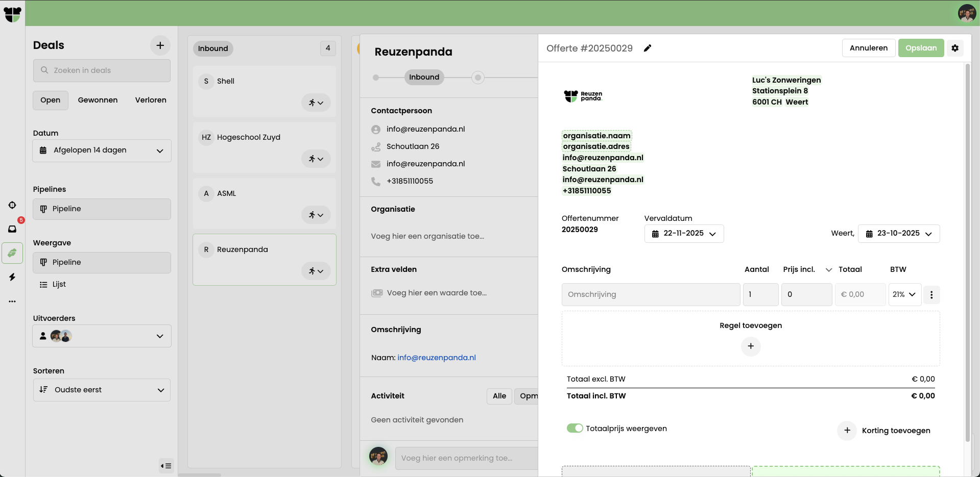Open the quote settings gear icon
The height and width of the screenshot is (477, 980).
coord(955,48)
